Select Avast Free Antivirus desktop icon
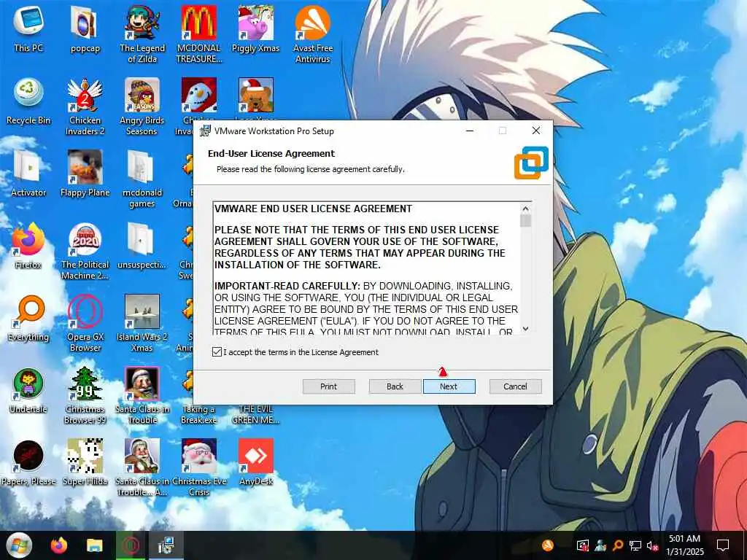This screenshot has height=560, width=747. pos(313,34)
